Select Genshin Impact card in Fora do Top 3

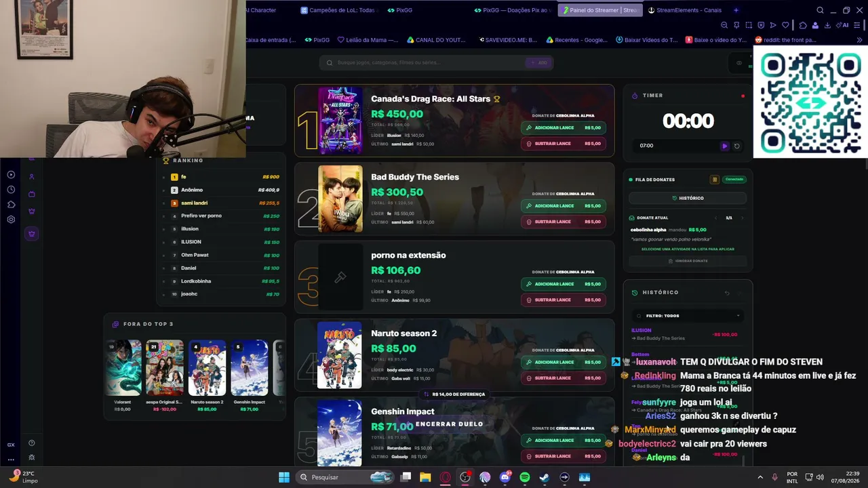tap(250, 375)
